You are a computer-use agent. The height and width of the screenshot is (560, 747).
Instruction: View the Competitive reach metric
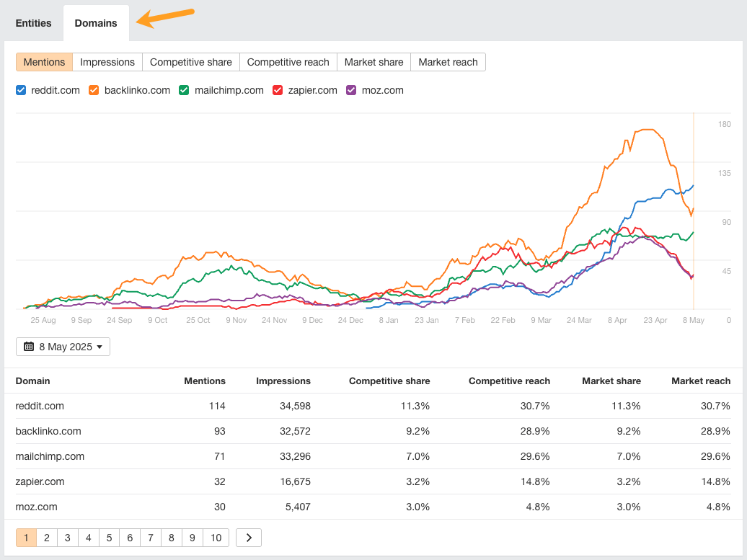point(288,62)
